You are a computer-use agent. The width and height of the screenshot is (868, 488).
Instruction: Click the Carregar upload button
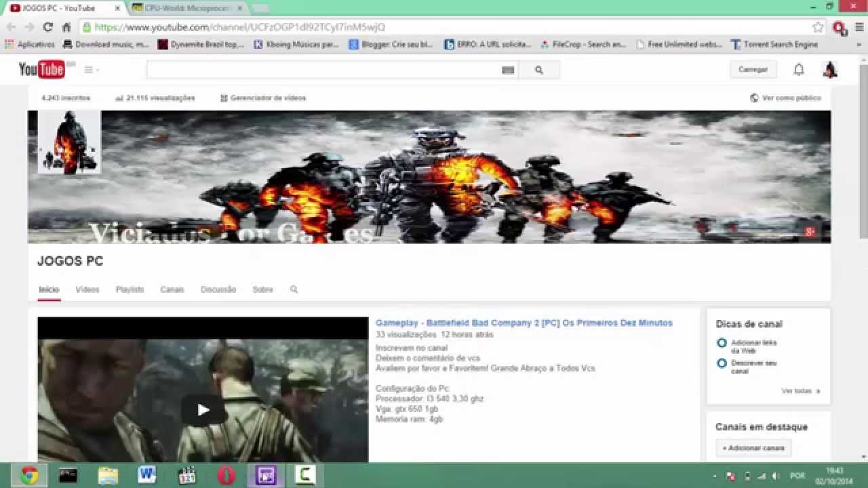point(753,69)
